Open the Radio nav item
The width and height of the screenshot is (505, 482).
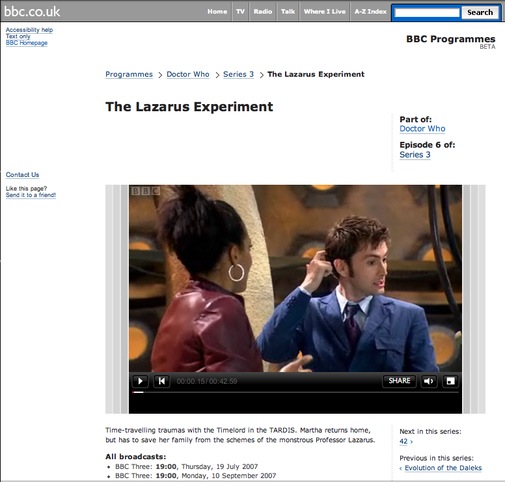[x=263, y=11]
